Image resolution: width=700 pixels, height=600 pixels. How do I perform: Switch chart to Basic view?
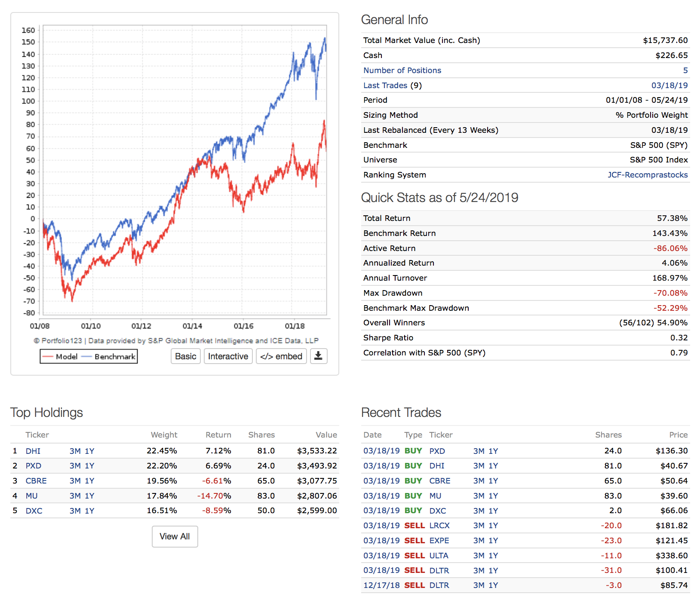(186, 356)
